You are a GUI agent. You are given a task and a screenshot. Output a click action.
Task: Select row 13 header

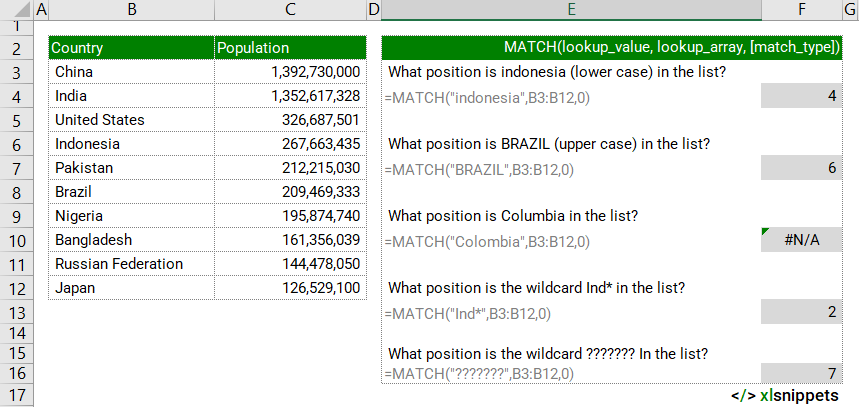[16, 313]
